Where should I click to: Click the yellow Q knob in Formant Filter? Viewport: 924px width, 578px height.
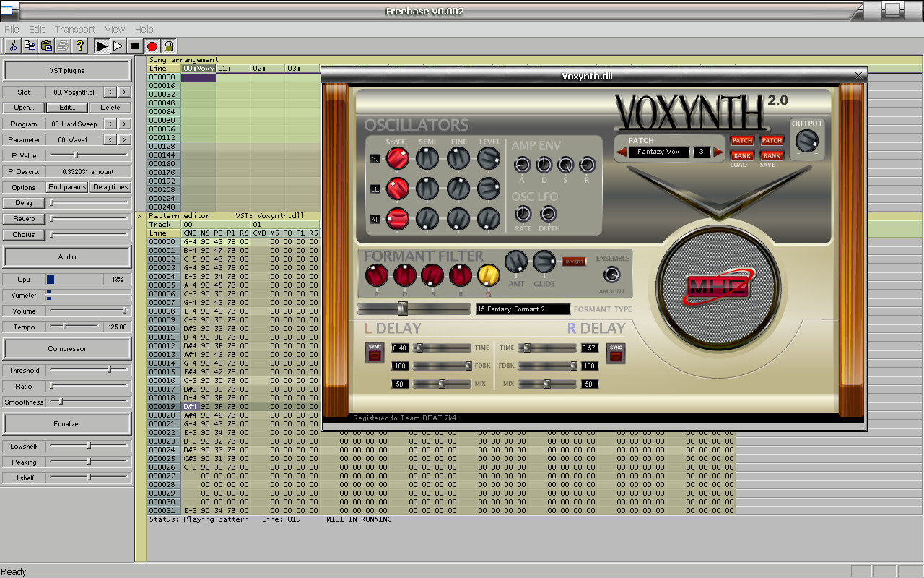pyautogui.click(x=488, y=275)
